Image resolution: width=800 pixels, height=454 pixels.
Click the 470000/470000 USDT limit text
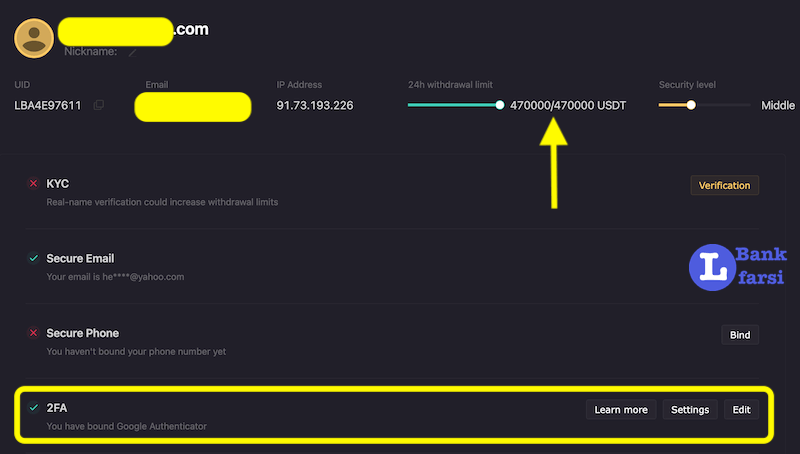568,105
